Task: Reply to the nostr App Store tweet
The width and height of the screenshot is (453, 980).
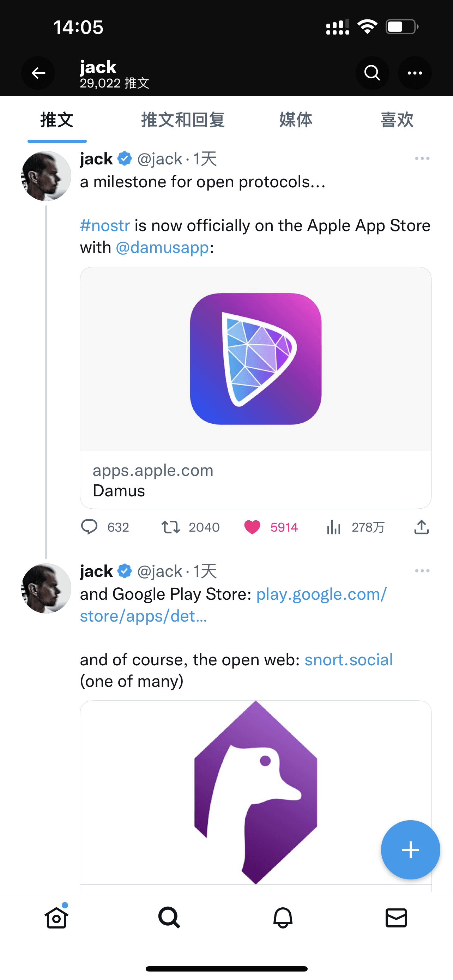Action: pyautogui.click(x=89, y=527)
